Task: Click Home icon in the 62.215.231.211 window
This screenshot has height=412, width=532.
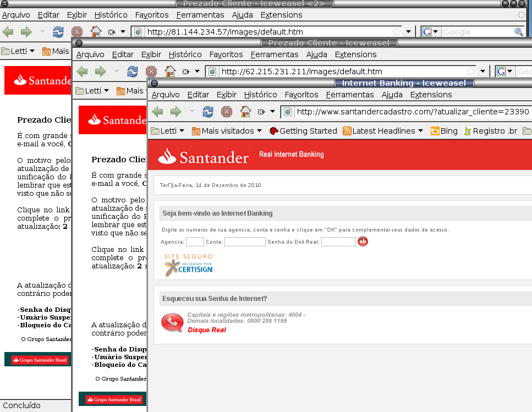Action: coord(170,71)
